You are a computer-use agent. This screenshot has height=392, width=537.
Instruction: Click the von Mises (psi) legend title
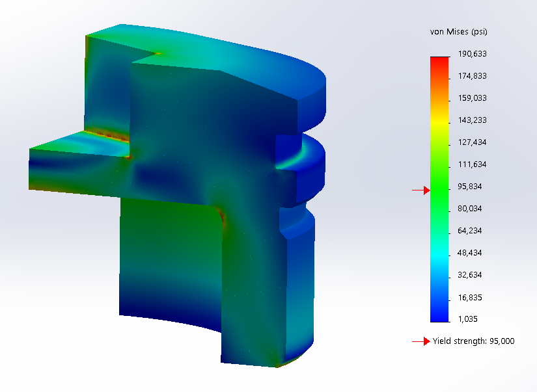pos(458,31)
